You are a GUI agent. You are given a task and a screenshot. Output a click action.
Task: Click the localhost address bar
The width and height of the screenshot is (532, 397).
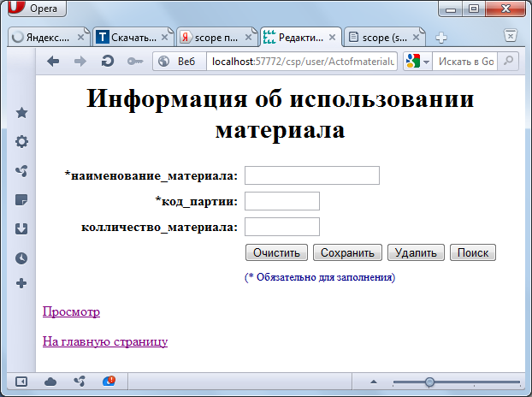point(302,62)
